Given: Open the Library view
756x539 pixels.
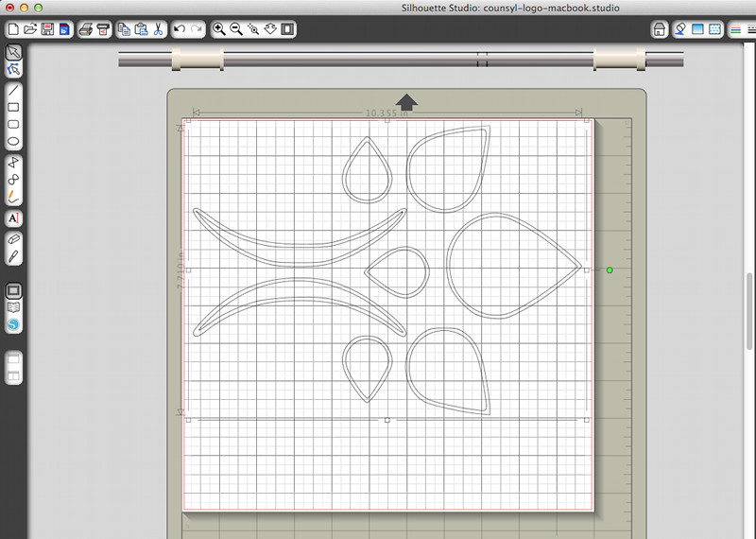Looking at the screenshot, I should tap(13, 307).
